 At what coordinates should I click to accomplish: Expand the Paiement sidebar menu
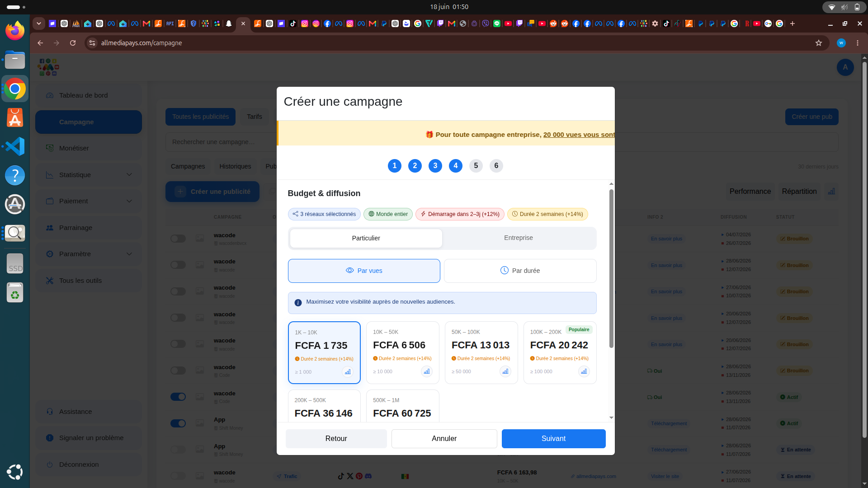point(89,201)
